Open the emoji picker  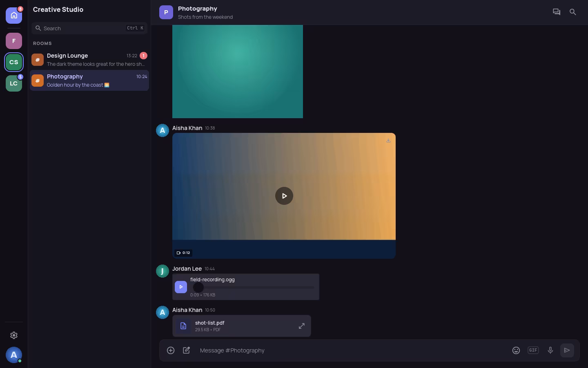(x=516, y=350)
